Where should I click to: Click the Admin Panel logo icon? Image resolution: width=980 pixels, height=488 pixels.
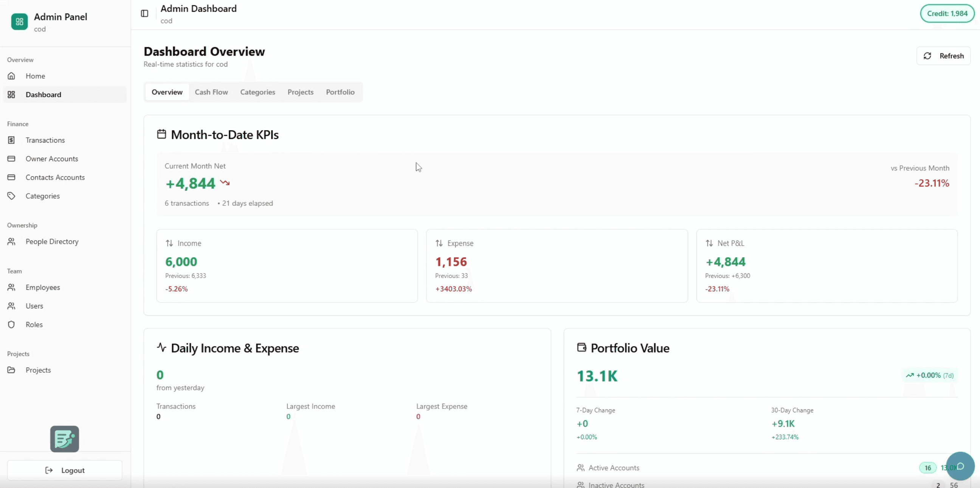click(19, 22)
